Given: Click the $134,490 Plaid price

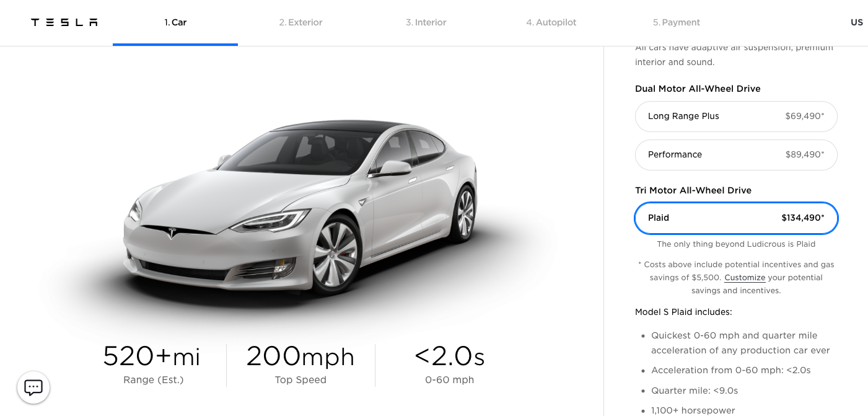Looking at the screenshot, I should point(803,218).
